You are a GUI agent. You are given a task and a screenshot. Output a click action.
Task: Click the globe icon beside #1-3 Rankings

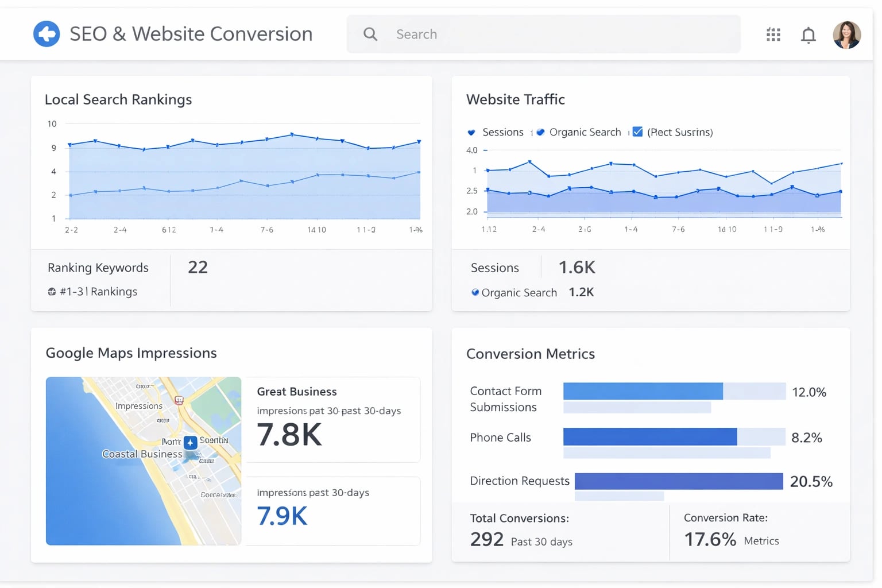(x=52, y=292)
